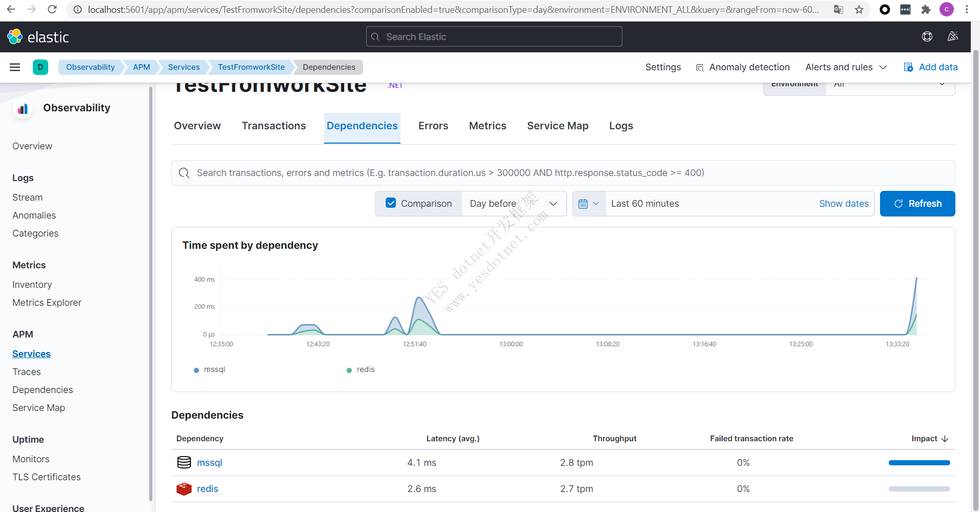Click the APM breadcrumb
The image size is (980, 512).
pyautogui.click(x=142, y=67)
